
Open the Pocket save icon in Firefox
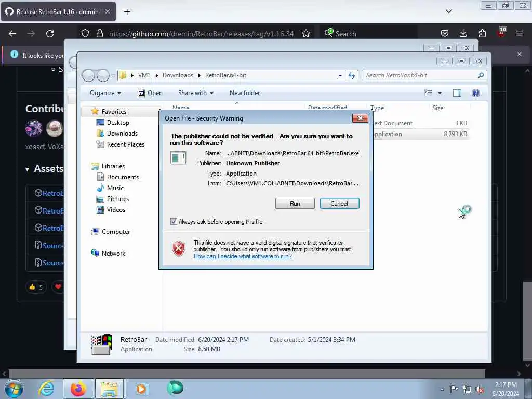pyautogui.click(x=445, y=33)
